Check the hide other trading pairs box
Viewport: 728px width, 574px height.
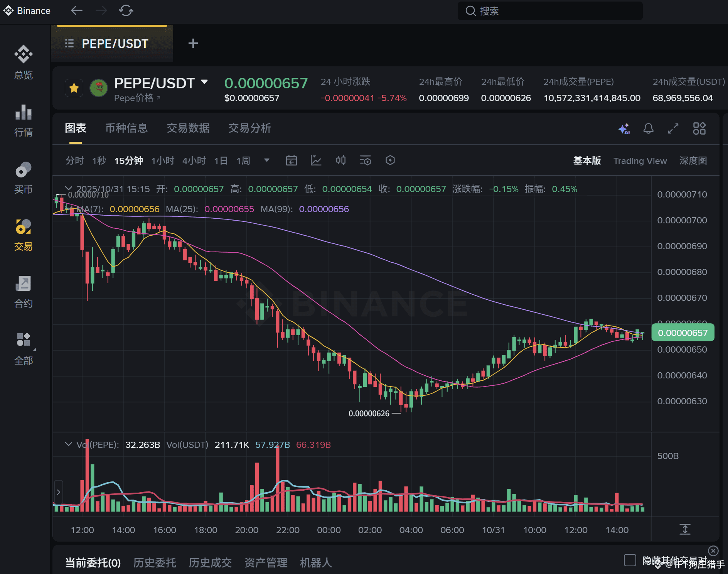pyautogui.click(x=630, y=560)
